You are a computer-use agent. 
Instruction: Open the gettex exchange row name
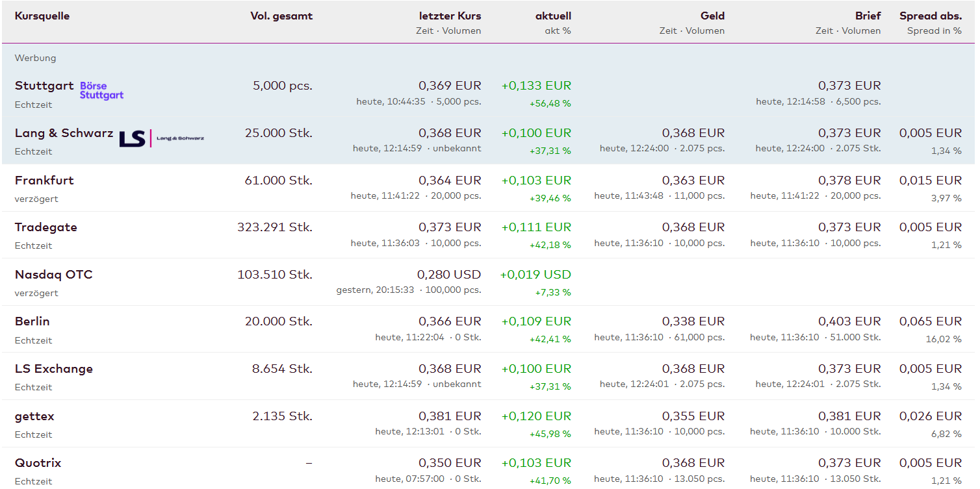click(34, 416)
